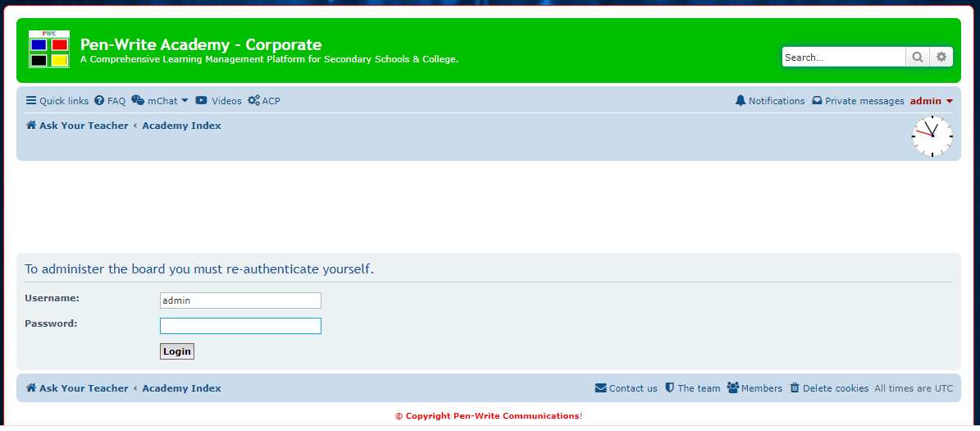Open the admin user dropdown

click(x=932, y=101)
